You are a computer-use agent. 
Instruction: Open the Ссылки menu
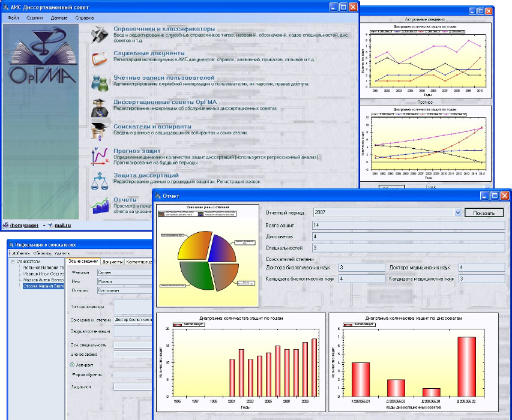[35, 18]
